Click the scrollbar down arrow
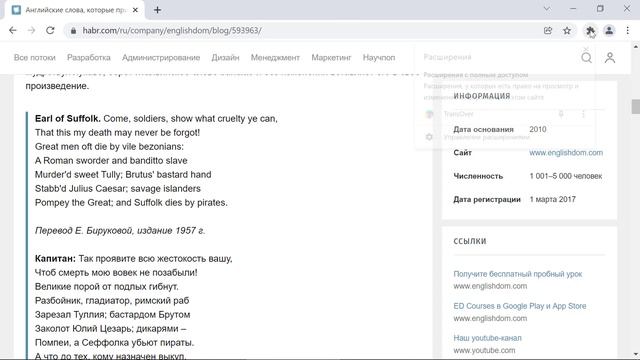This screenshot has height=360, width=640. pos(636,354)
